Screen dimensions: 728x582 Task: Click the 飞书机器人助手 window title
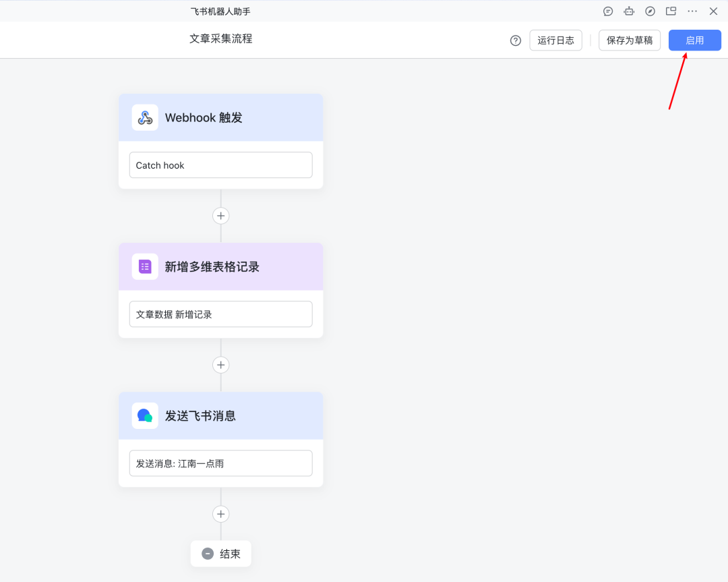(220, 11)
